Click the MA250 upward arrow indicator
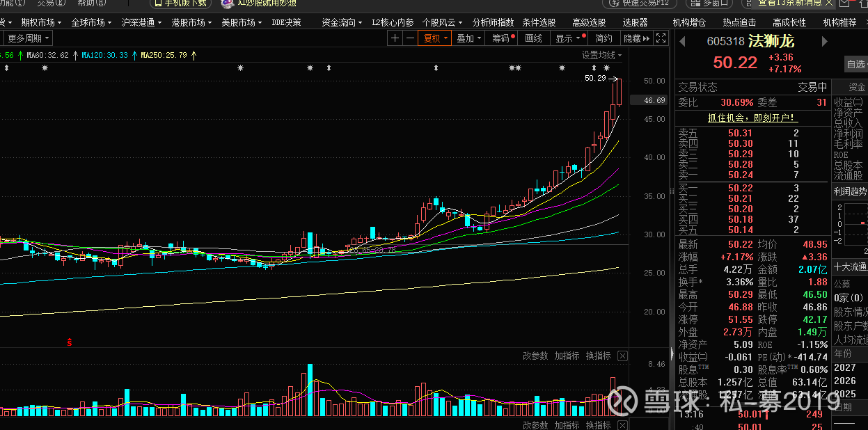Screen dimensions: 868x430 pos(194,55)
